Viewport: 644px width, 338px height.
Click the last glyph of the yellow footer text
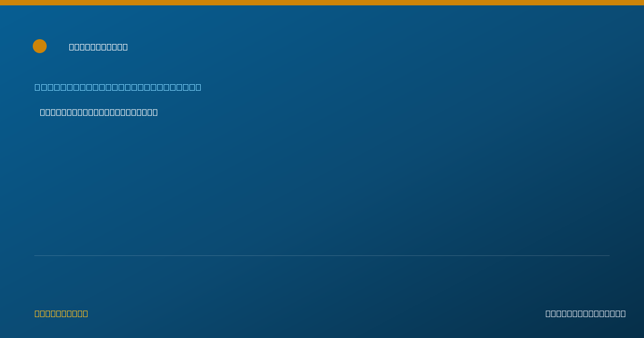(x=85, y=313)
